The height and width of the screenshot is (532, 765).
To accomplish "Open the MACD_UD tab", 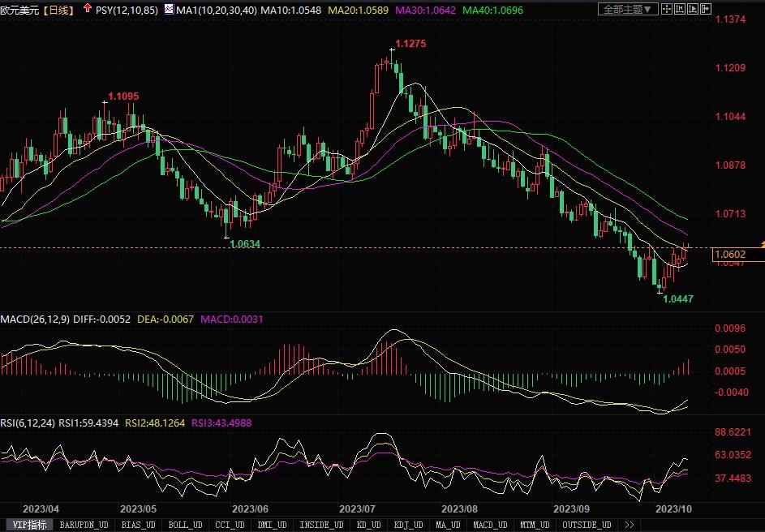I will pos(490,525).
